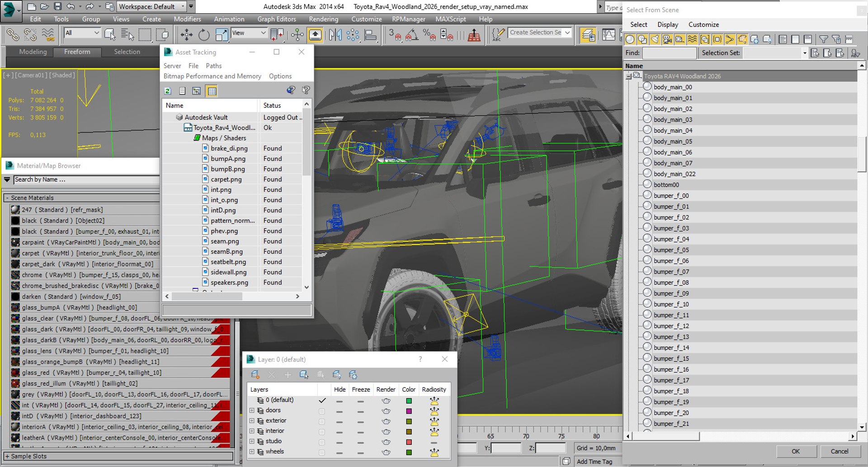Make exterior layer current via checkbox
This screenshot has width=868, height=467.
pyautogui.click(x=322, y=422)
